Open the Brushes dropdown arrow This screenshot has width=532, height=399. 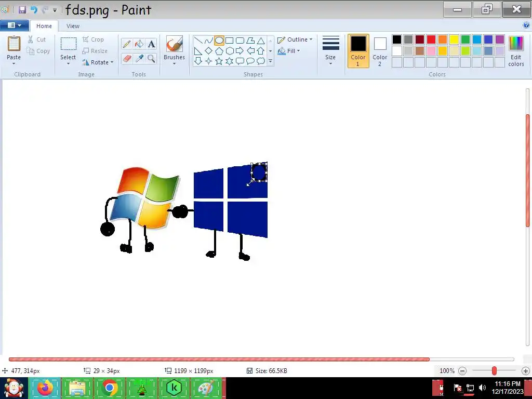(x=174, y=63)
